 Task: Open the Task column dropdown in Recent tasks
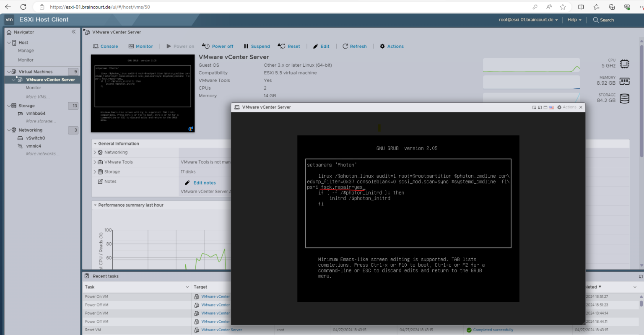coord(187,287)
